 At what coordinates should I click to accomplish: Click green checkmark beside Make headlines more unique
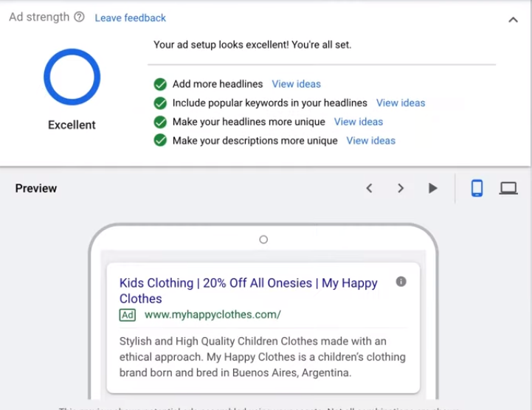click(x=160, y=122)
